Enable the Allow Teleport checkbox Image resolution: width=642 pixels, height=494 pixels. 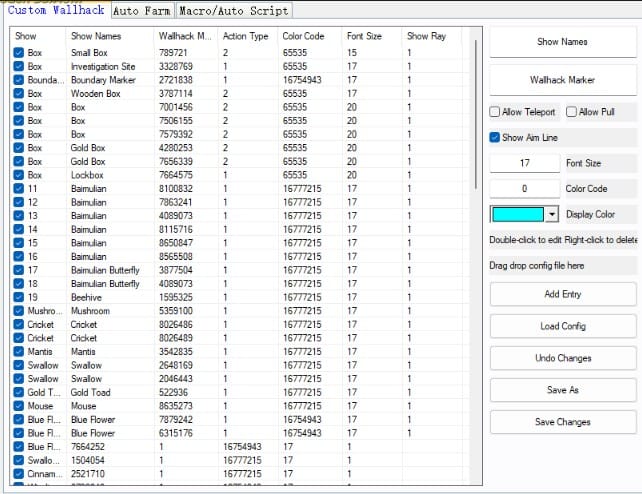coord(495,112)
